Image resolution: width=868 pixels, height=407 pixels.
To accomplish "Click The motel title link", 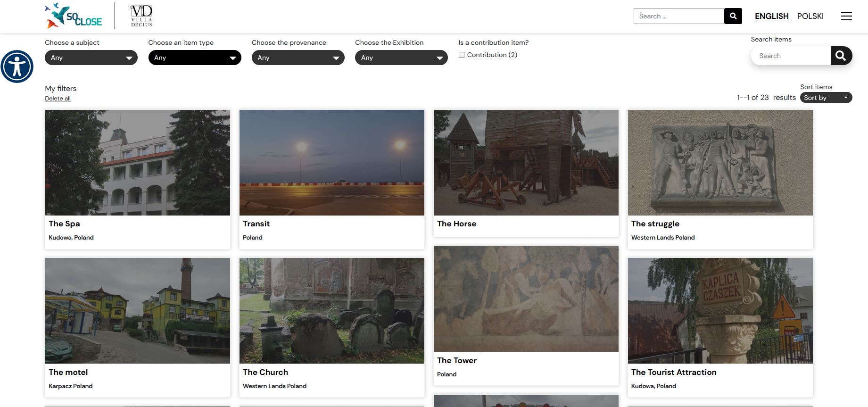I will pos(68,372).
